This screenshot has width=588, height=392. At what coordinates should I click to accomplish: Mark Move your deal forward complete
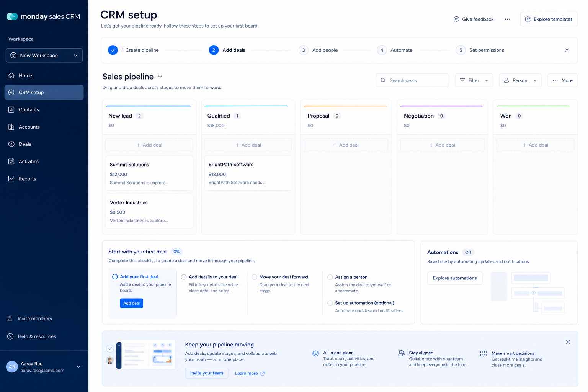(254, 277)
